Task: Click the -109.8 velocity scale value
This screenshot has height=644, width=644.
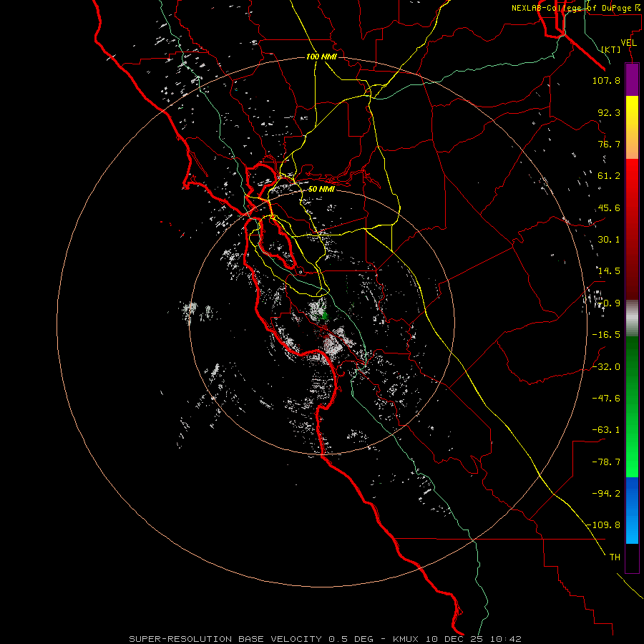Action: [x=604, y=525]
